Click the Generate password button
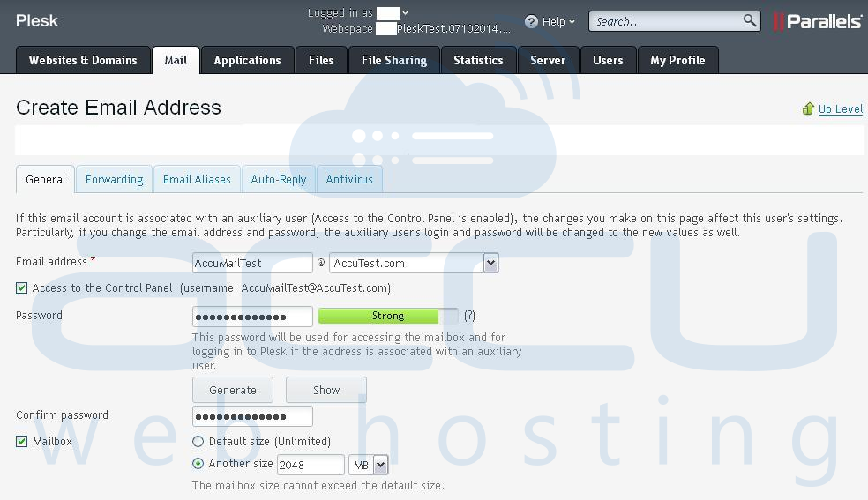The height and width of the screenshot is (500, 868). (x=233, y=390)
